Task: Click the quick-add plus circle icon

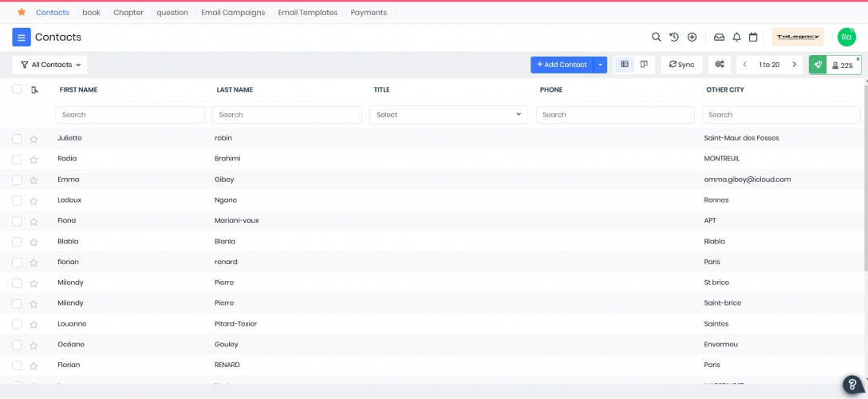Action: tap(692, 37)
